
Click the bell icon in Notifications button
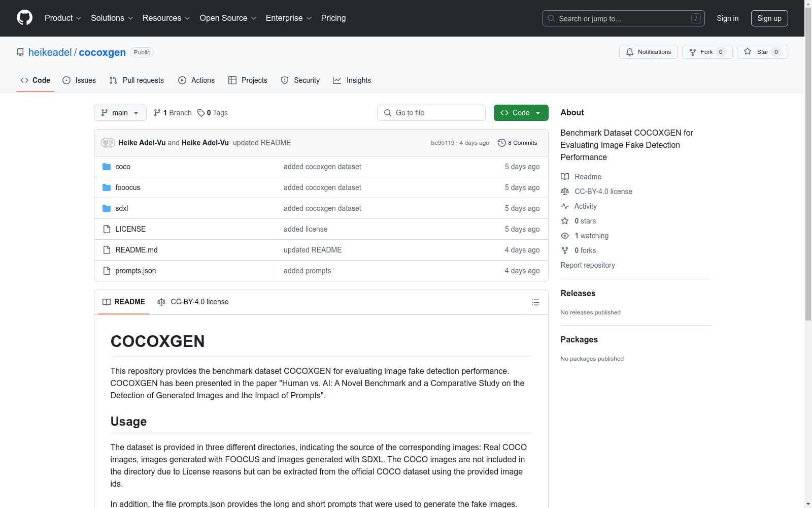click(x=630, y=52)
